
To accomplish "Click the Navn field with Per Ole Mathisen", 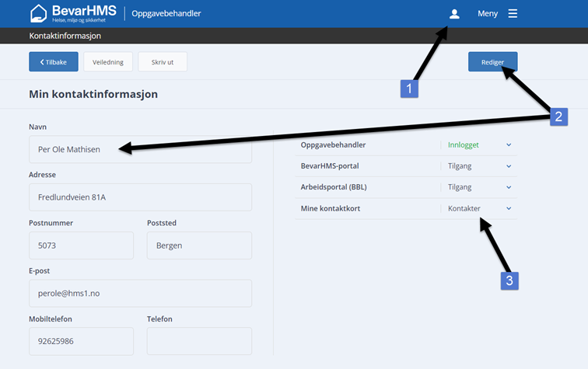I will [x=140, y=149].
